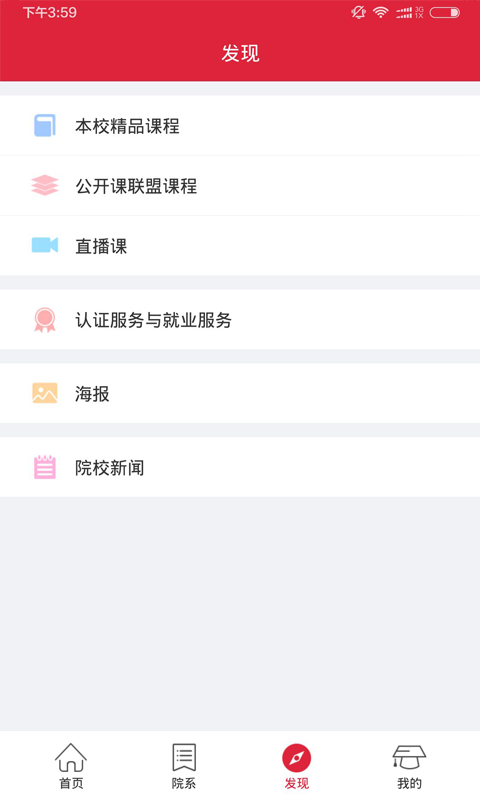This screenshot has height=800, width=480.
Task: Open the 院校新闻 news row
Action: tap(240, 467)
